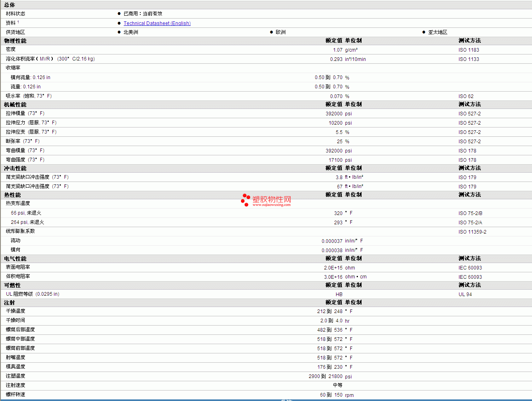This screenshot has height=401, width=532.
Task: Select the 66 psi, 未退火 row label
Action: pyautogui.click(x=26, y=213)
